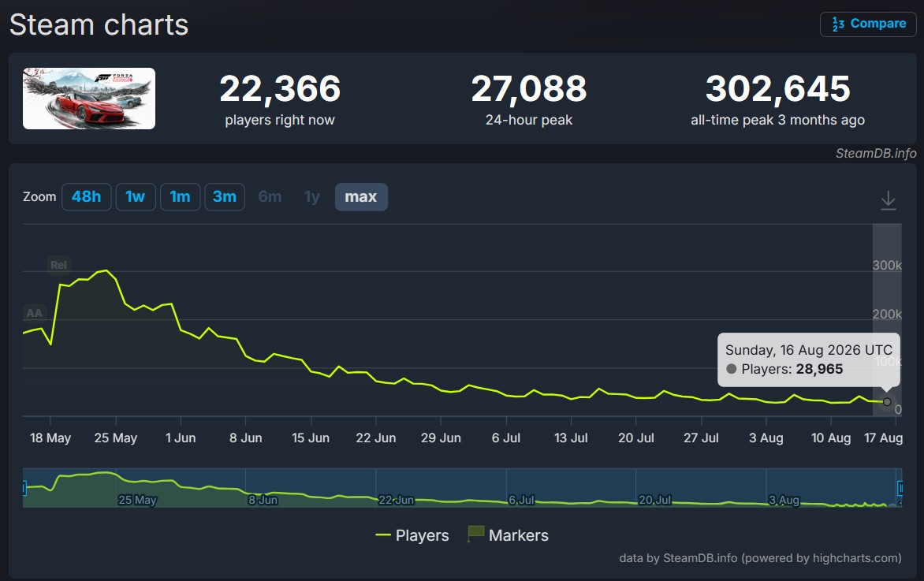The image size is (924, 581).
Task: Select the 1y zoom range
Action: click(311, 197)
